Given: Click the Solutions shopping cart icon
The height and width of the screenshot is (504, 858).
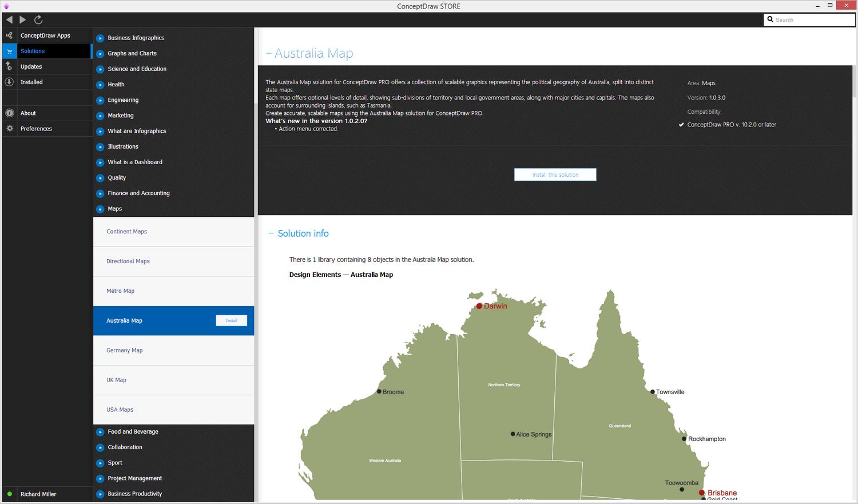Looking at the screenshot, I should pyautogui.click(x=9, y=51).
